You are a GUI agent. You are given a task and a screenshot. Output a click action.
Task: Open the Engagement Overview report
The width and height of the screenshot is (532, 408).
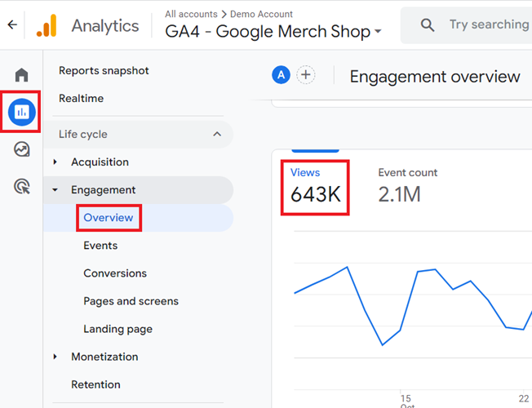click(x=109, y=218)
